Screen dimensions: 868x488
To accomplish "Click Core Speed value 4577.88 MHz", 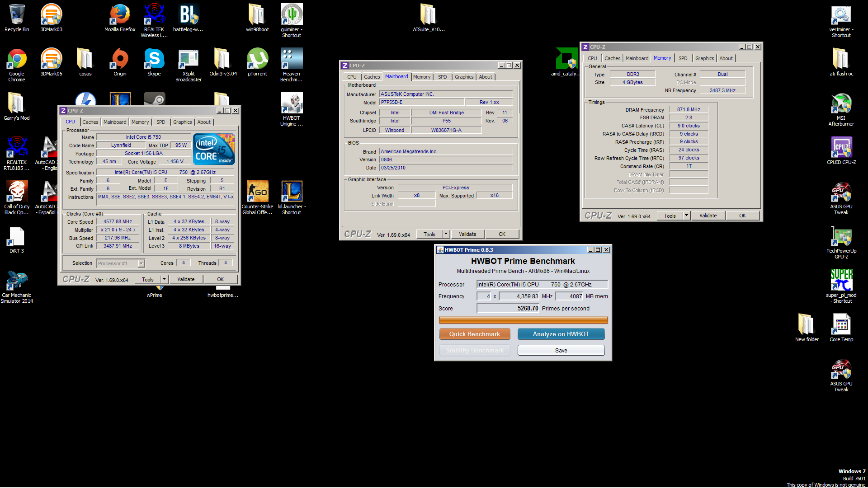I will pos(118,221).
